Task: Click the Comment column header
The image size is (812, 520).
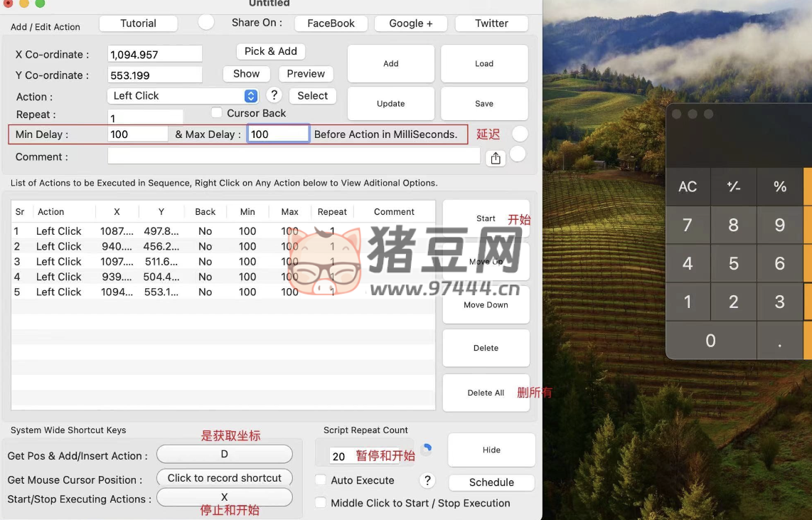Action: coord(394,212)
